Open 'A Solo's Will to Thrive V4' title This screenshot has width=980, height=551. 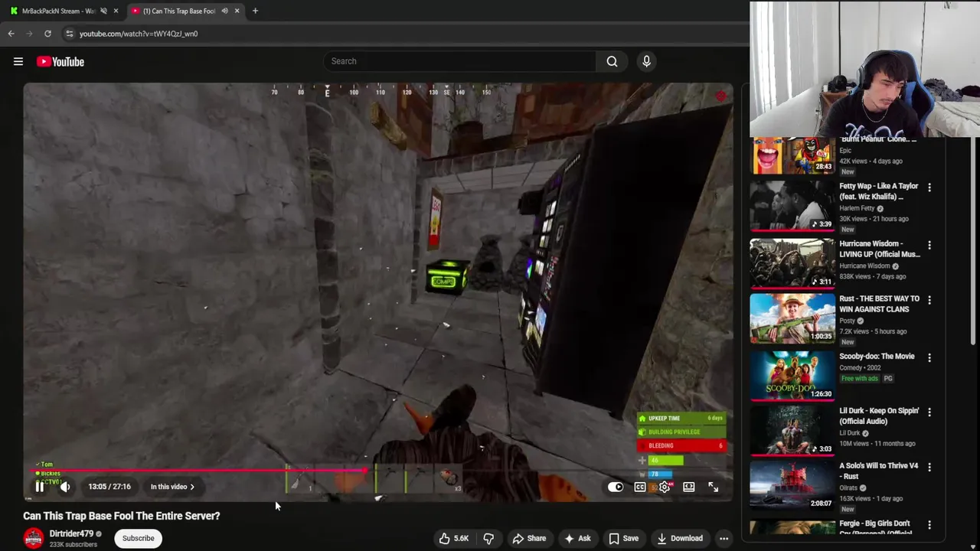click(878, 471)
